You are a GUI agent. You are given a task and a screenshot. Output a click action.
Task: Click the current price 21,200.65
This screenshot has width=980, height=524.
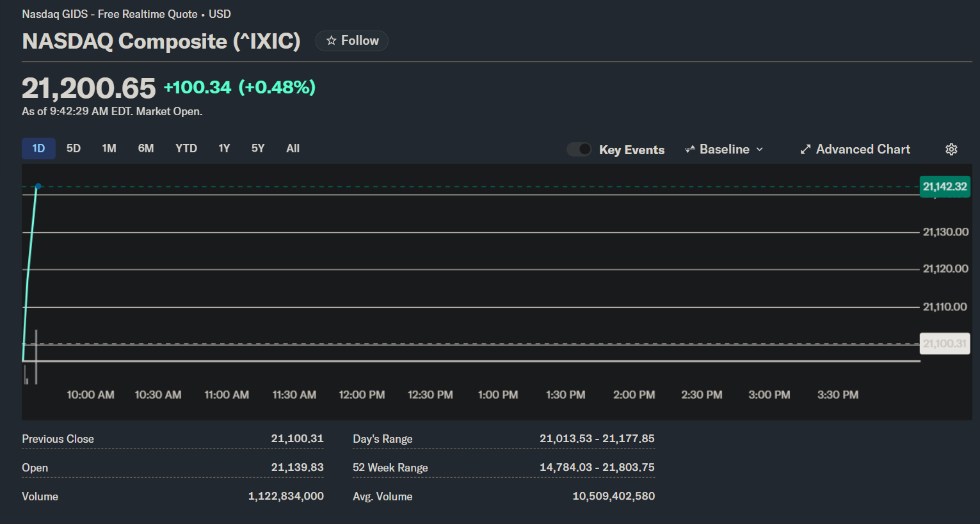(89, 88)
